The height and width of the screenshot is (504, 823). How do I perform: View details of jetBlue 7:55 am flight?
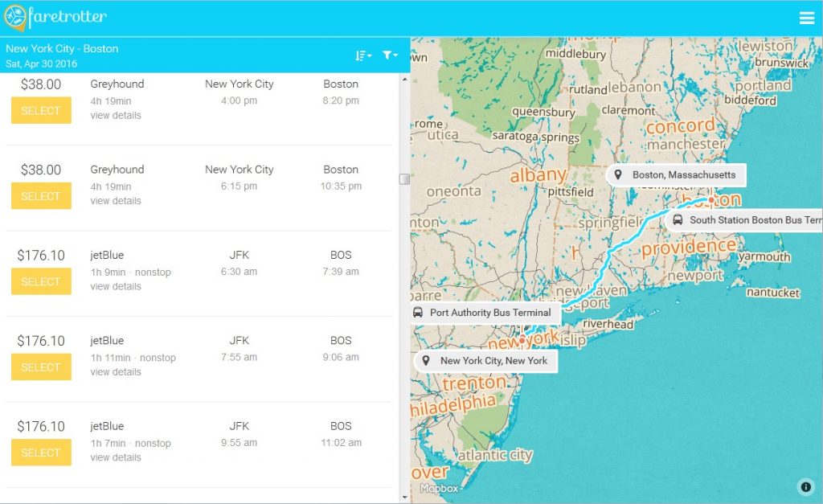point(116,371)
